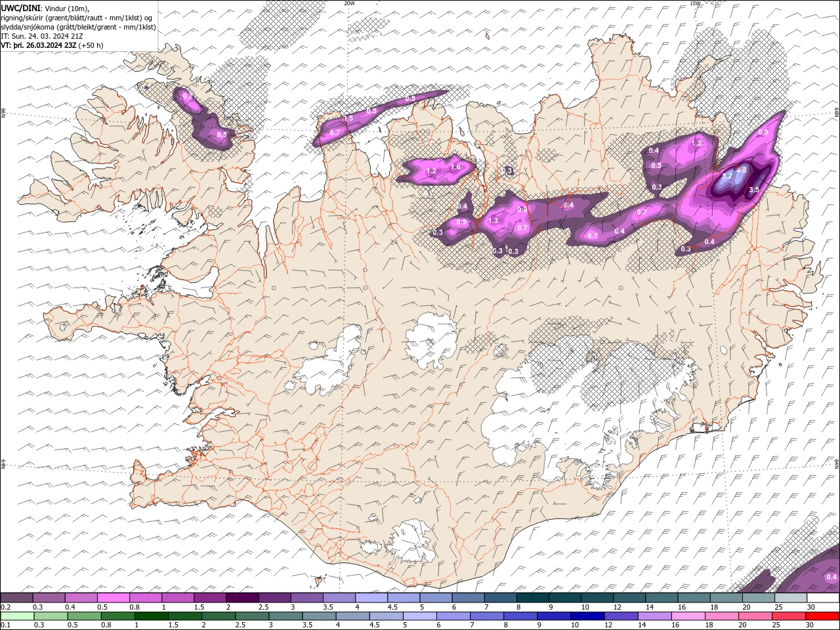Pick lower legend dark green swatch after 1
The width and height of the screenshot is (840, 630).
[x=151, y=616]
